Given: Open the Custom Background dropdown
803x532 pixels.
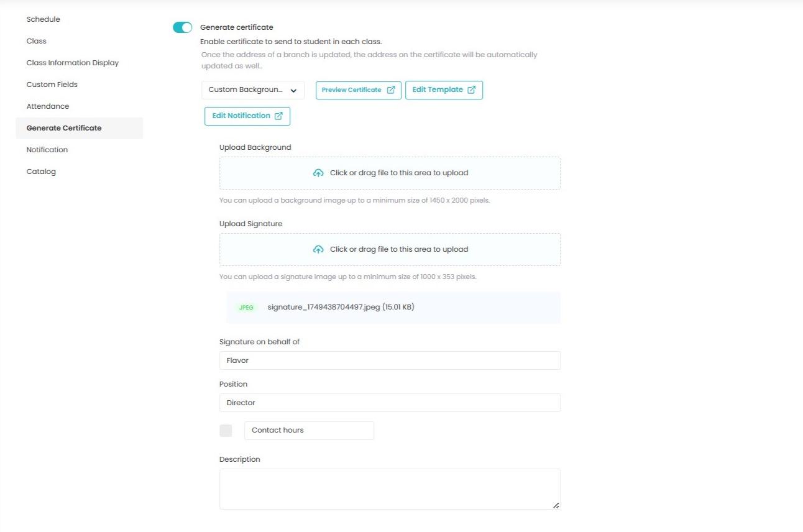Looking at the screenshot, I should [253, 90].
